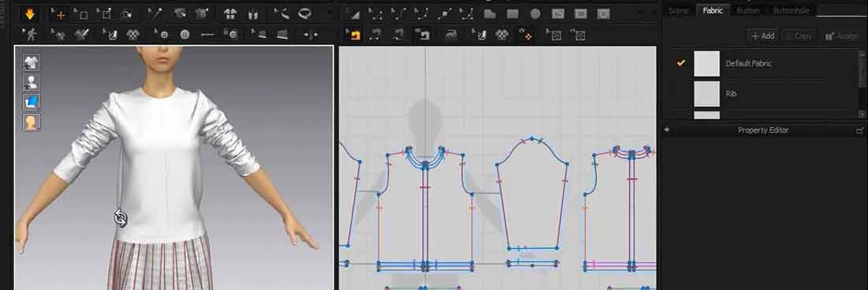Toggle the avatar display icon in 3D view
The width and height of the screenshot is (868, 290).
(x=31, y=82)
